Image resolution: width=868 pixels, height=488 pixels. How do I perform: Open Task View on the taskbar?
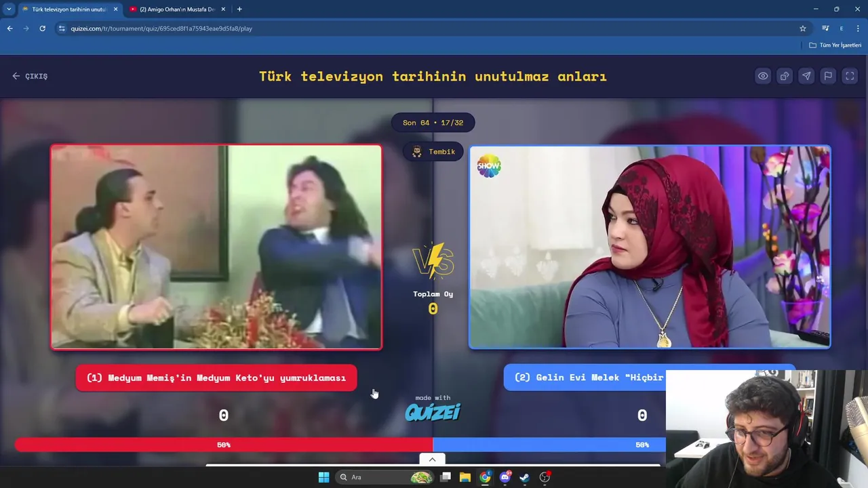point(446,477)
